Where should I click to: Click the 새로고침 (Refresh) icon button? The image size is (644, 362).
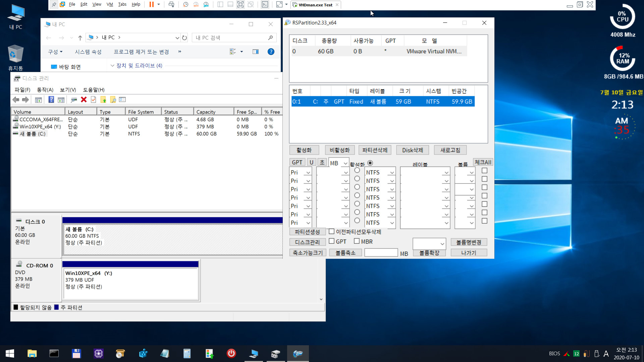point(450,150)
